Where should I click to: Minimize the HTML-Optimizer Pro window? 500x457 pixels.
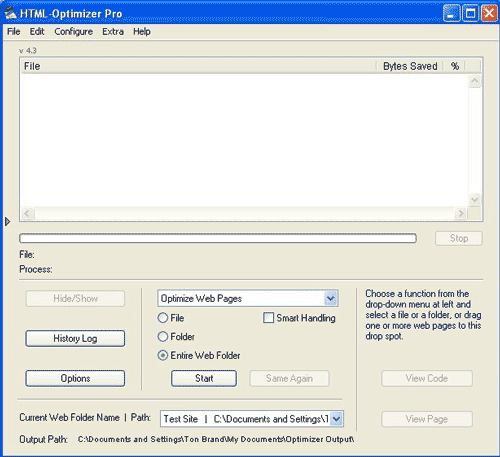[452, 14]
